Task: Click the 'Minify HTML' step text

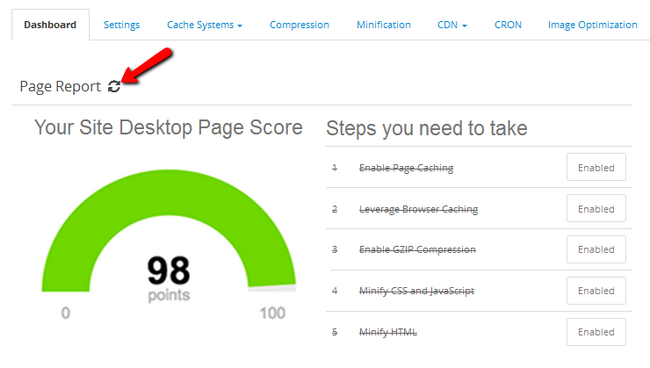Action: (388, 332)
